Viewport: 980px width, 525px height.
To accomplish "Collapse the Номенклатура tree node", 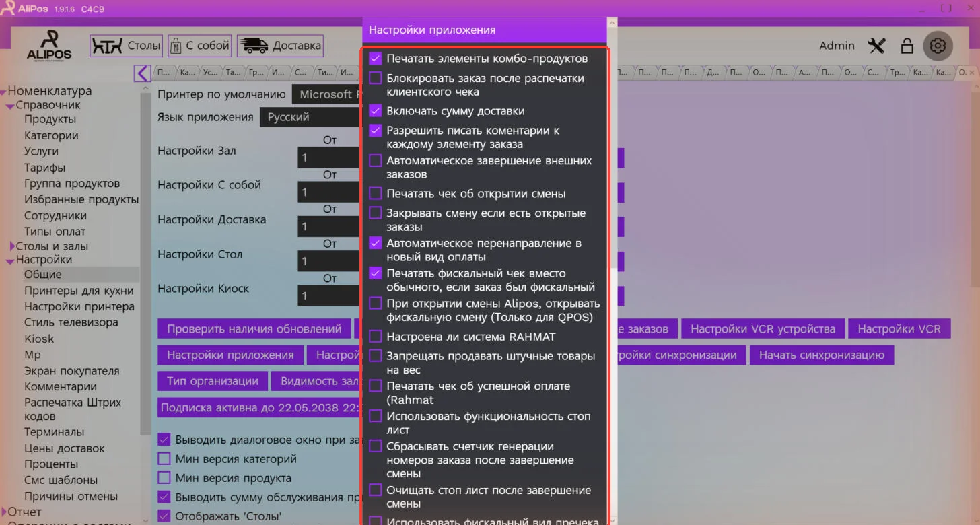I will 3,92.
